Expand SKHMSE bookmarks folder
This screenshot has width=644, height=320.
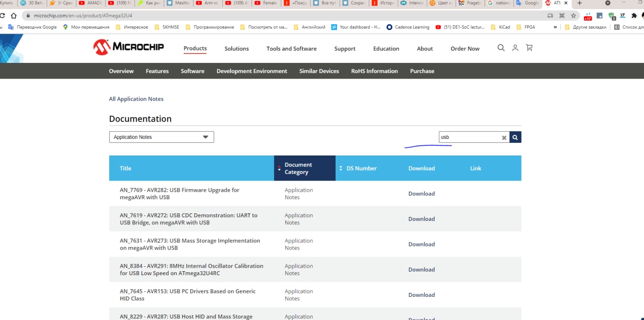[168, 27]
